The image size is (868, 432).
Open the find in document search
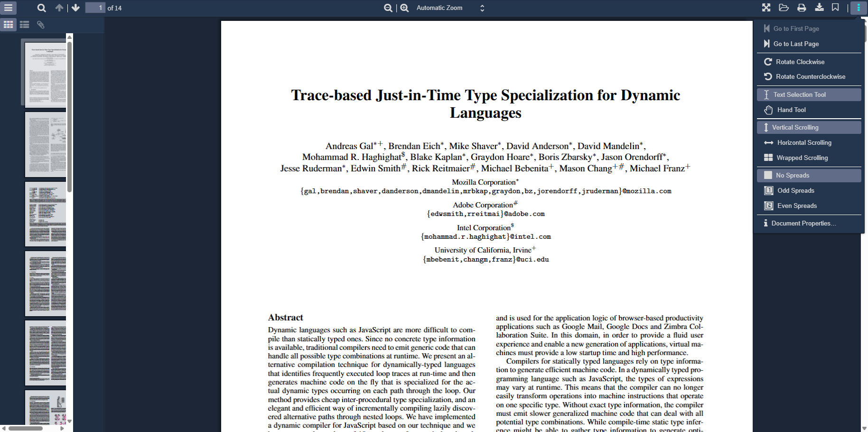click(x=42, y=8)
